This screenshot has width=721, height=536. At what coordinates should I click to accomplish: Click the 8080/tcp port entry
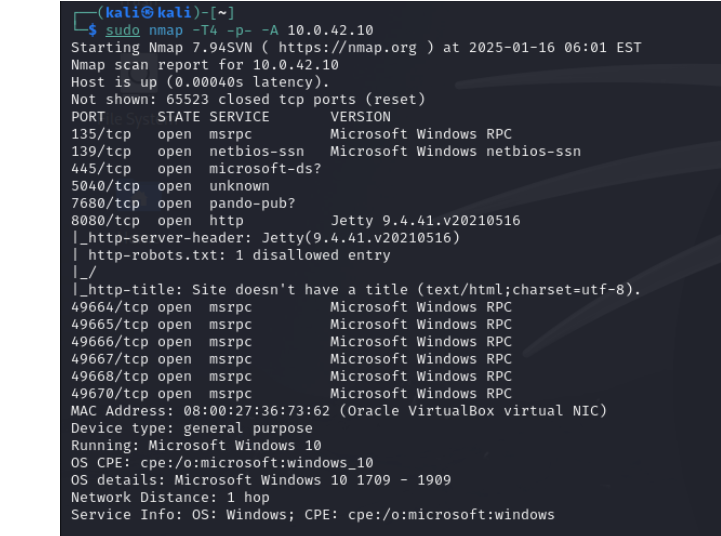(x=105, y=220)
